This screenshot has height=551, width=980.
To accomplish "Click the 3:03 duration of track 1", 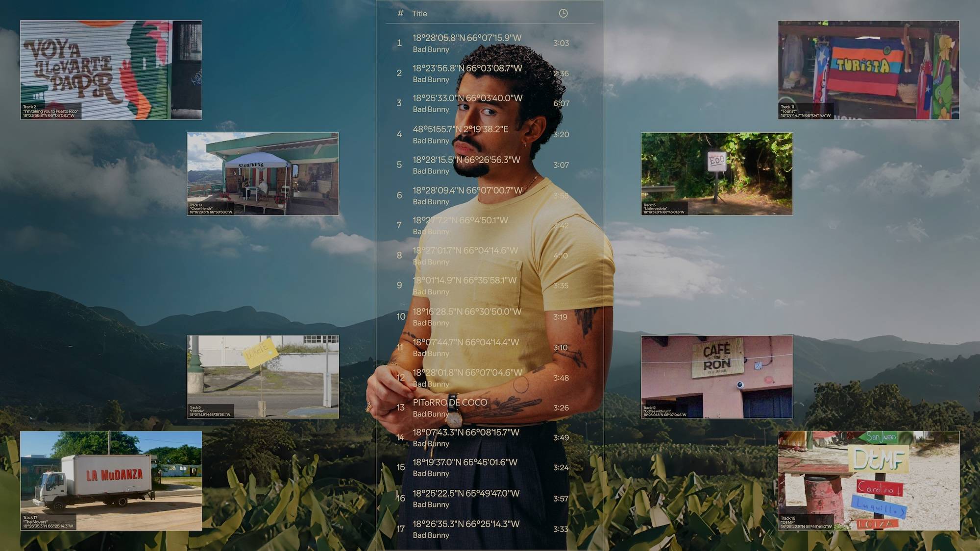I will (561, 43).
